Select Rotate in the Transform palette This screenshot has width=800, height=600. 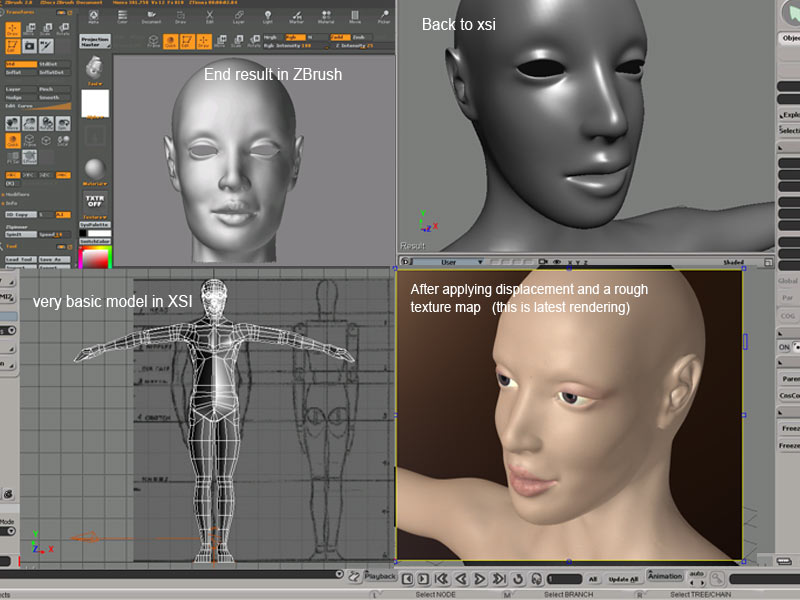point(63,29)
